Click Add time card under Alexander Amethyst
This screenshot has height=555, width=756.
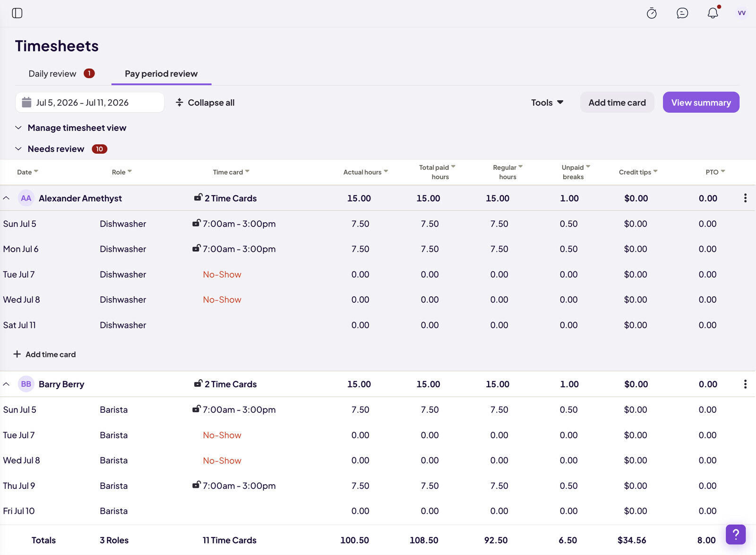pyautogui.click(x=44, y=354)
